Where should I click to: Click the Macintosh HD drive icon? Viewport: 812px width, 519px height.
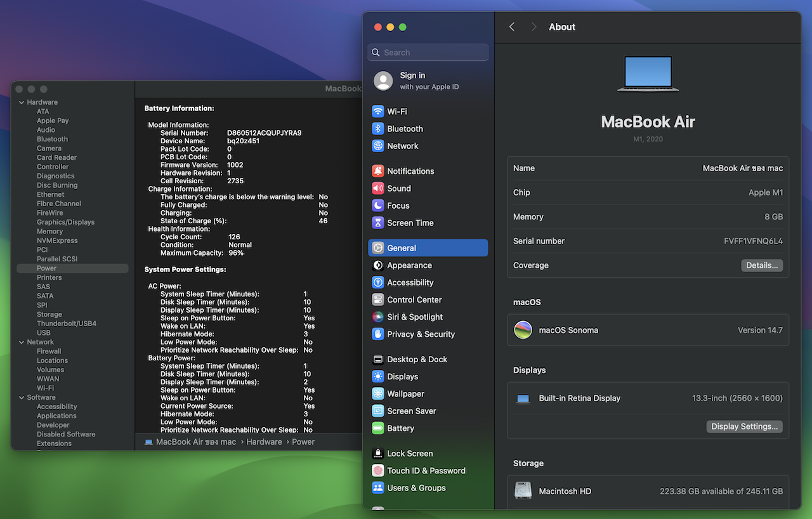coord(523,491)
